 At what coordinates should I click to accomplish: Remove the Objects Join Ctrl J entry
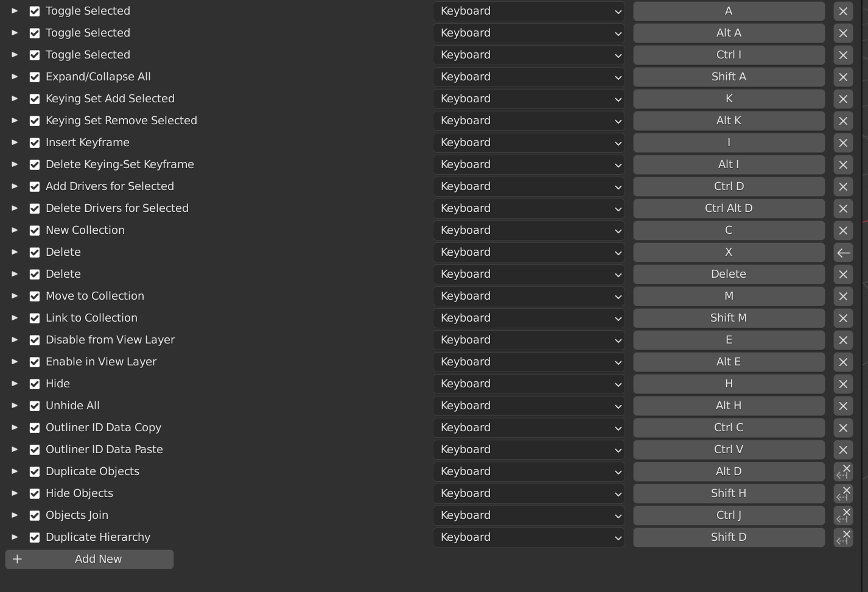843,515
